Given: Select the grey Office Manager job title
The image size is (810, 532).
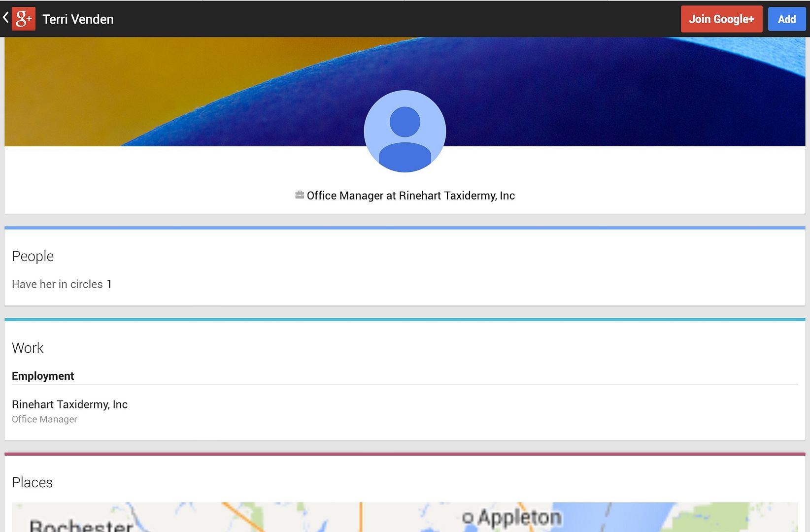Looking at the screenshot, I should coord(44,419).
